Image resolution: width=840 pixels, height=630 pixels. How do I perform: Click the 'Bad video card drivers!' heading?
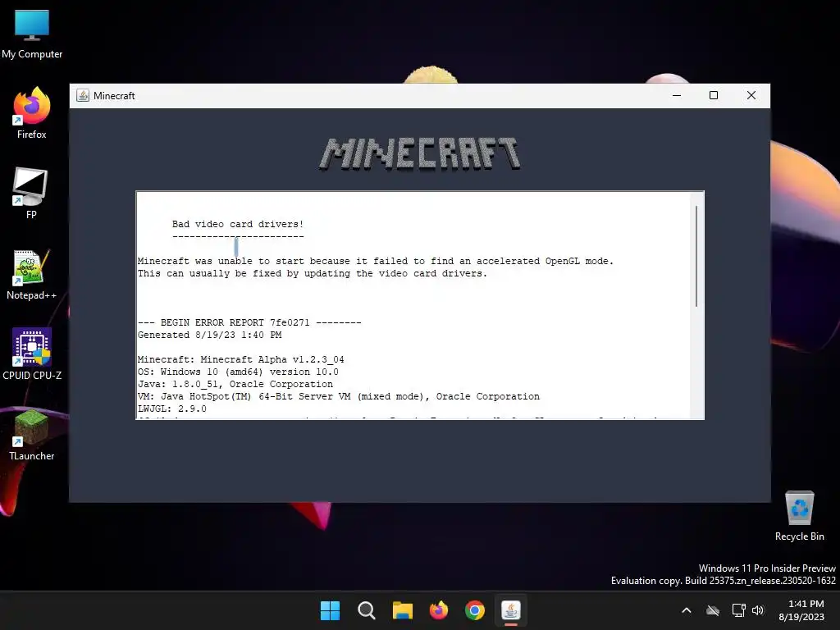(238, 224)
